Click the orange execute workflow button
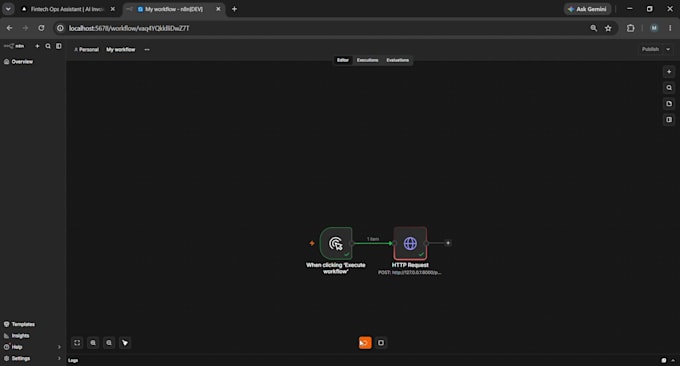Viewport: 680px width, 366px height. pos(365,343)
